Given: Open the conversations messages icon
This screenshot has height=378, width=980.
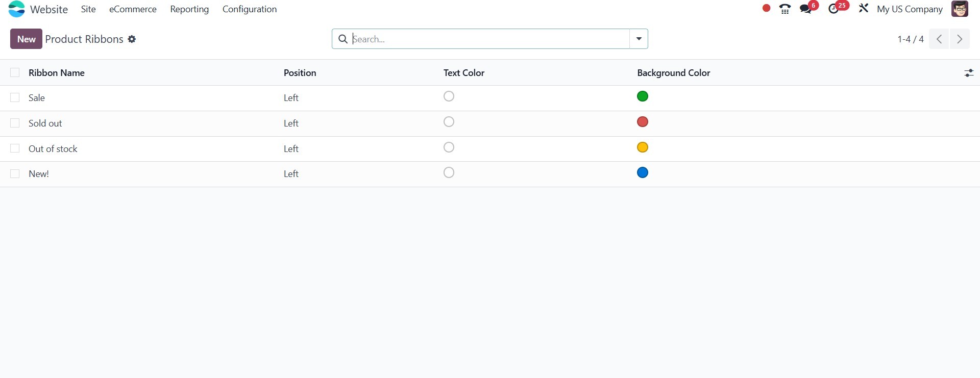Looking at the screenshot, I should tap(805, 9).
